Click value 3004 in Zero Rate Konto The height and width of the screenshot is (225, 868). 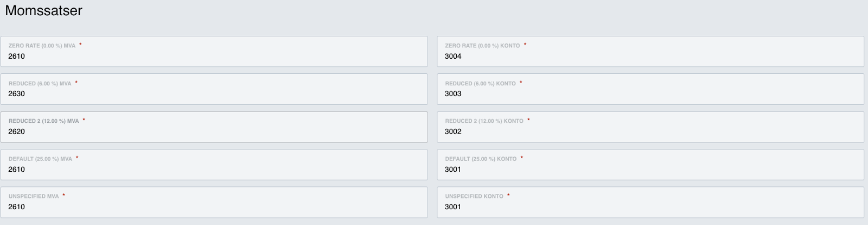click(x=453, y=56)
